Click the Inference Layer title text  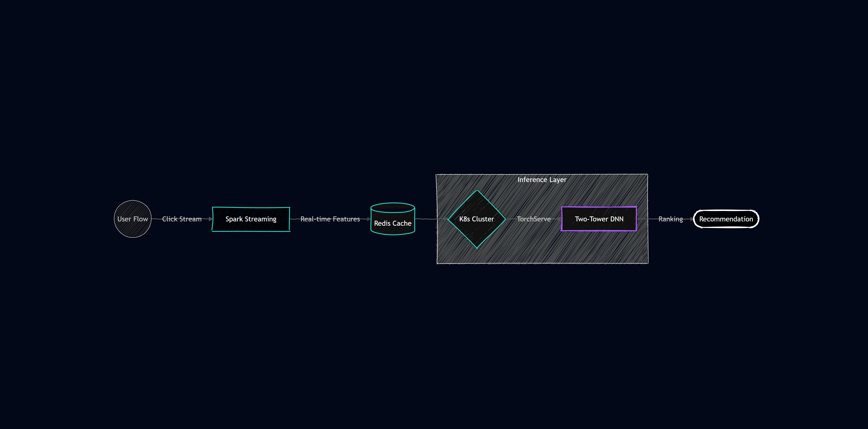point(542,180)
